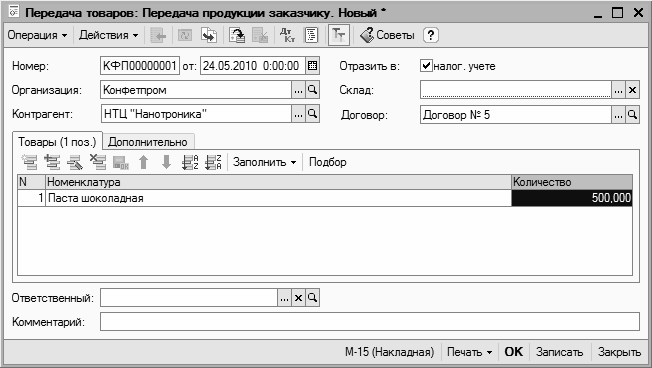Click the go-to-list arrow toolbar icon
Viewport: 652px width, 368px height.
[158, 35]
